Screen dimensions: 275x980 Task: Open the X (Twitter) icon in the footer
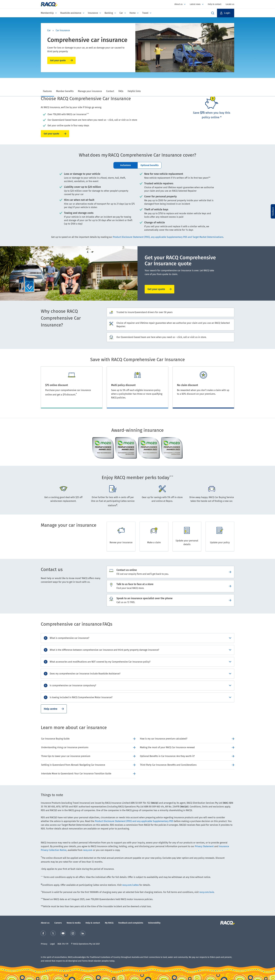coord(53,933)
